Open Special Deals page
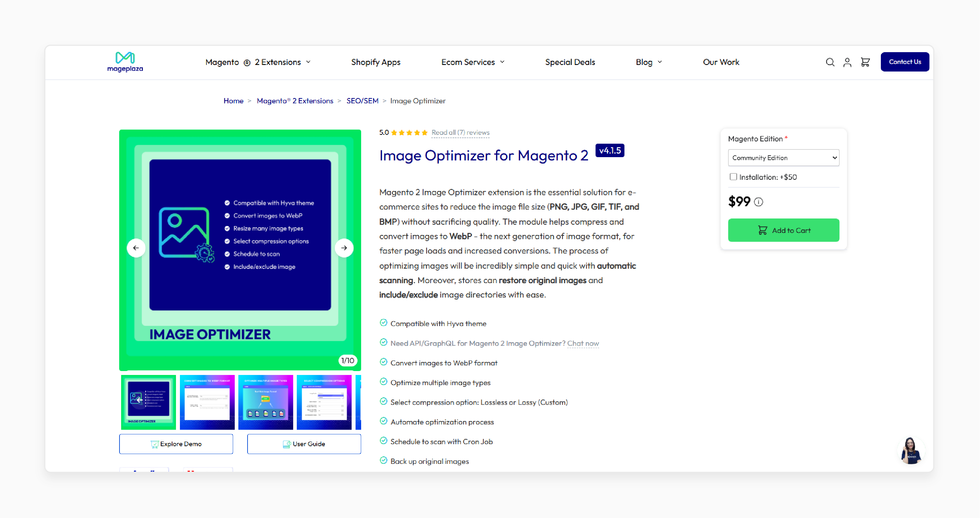The width and height of the screenshot is (980, 518). (570, 62)
